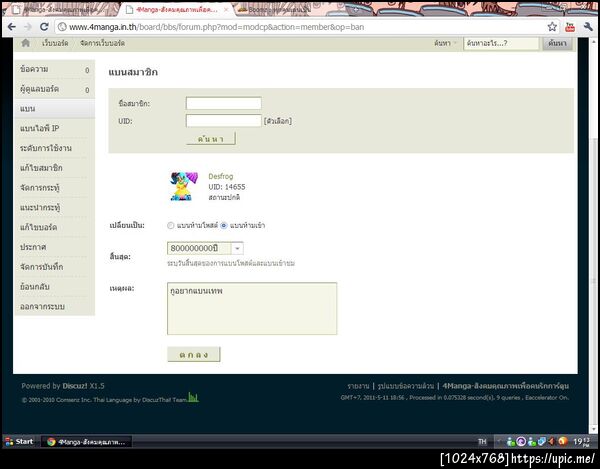
Task: Open the 800000000 duration dropdown arrow
Action: [x=237, y=249]
